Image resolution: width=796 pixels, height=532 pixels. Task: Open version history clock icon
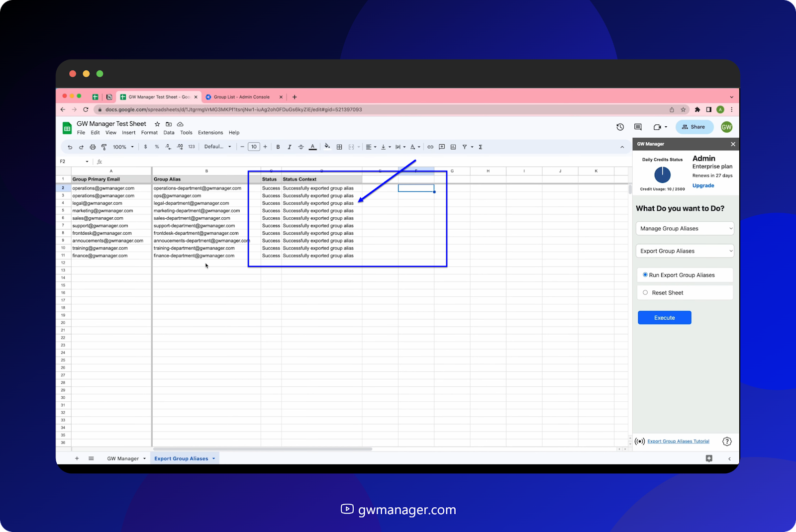coord(620,127)
